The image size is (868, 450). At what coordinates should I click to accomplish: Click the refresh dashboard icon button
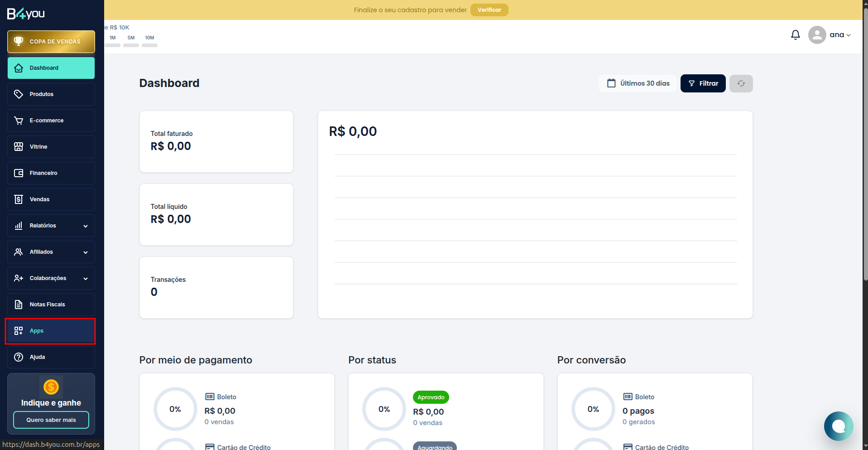tap(741, 83)
